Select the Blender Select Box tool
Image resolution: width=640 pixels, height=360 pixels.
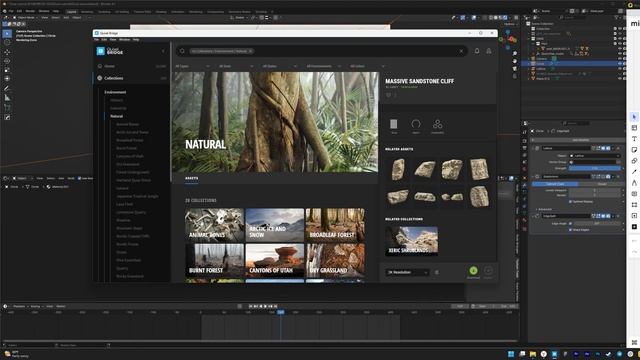7,33
